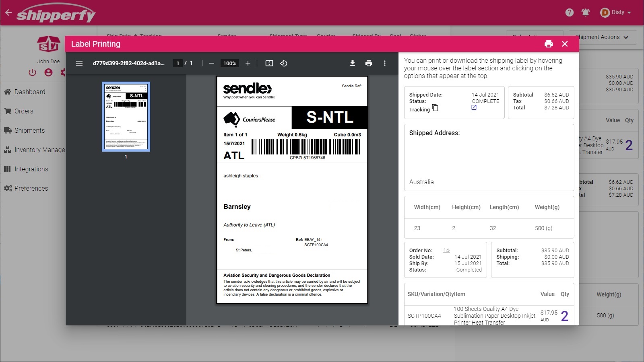Click the fit to page icon
This screenshot has width=644, height=362.
point(269,63)
